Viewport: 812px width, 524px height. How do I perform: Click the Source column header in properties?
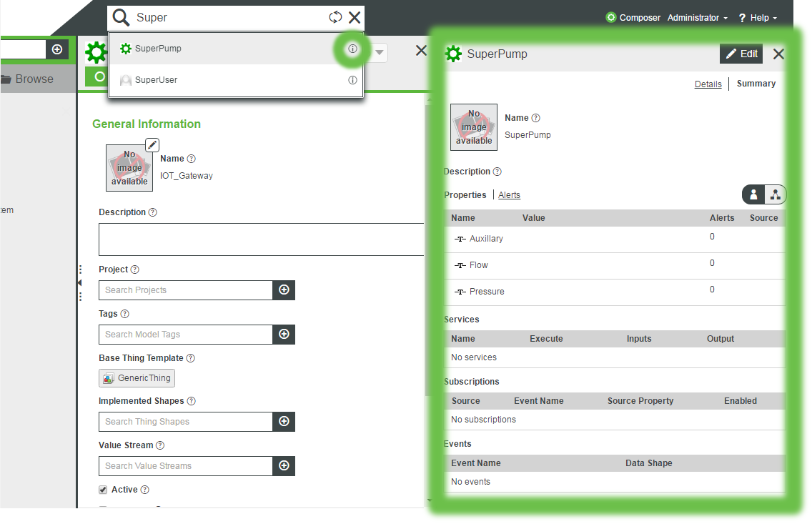pos(764,218)
